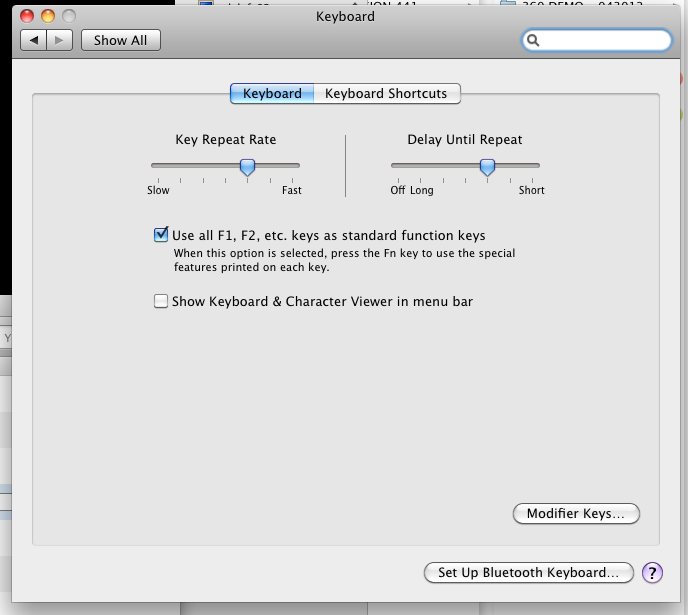Image resolution: width=688 pixels, height=615 pixels.
Task: Click Set Up Bluetooth Keyboard button
Action: 529,572
